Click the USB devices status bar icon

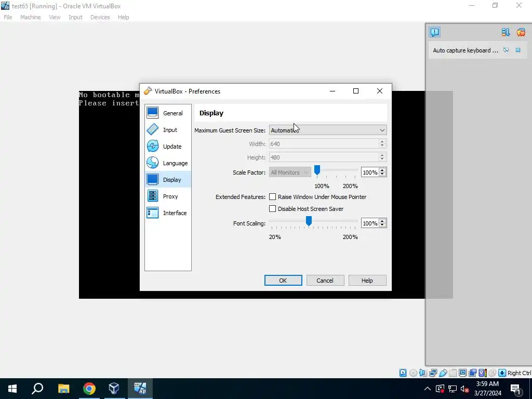443,373
